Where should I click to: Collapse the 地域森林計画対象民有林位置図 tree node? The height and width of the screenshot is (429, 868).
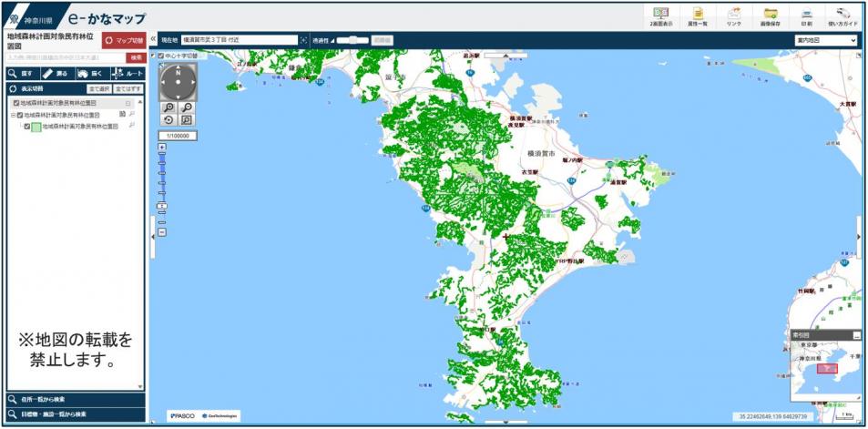13,116
